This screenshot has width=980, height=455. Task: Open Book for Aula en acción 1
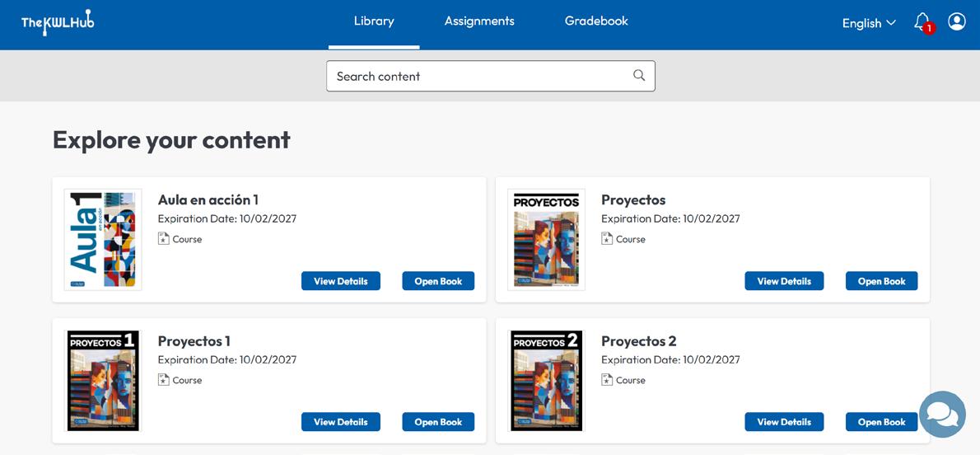[x=438, y=281]
